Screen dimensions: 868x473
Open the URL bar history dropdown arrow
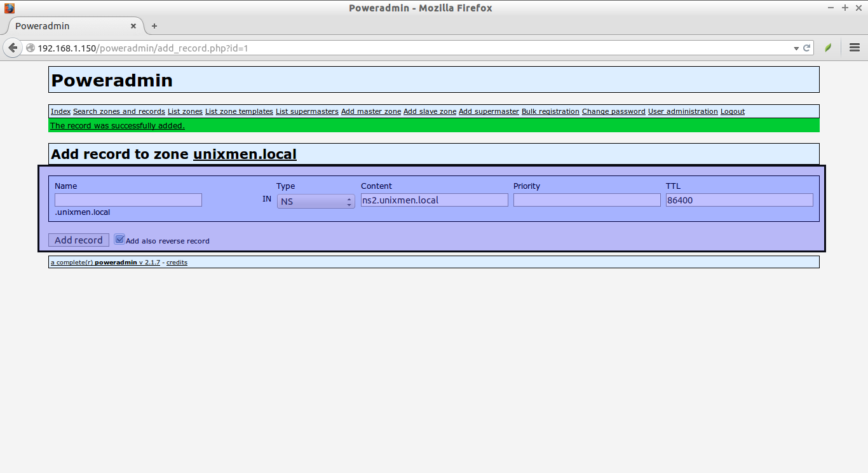(x=796, y=48)
